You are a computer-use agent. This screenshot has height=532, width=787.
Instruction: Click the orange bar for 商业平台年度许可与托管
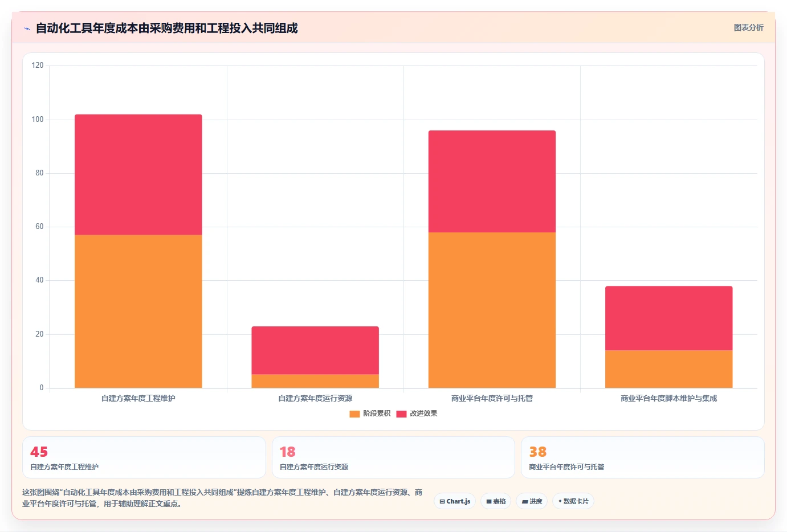(492, 310)
